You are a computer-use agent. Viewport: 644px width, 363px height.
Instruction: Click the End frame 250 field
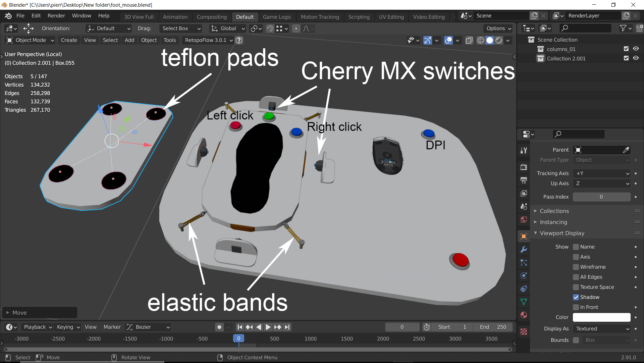(x=493, y=327)
